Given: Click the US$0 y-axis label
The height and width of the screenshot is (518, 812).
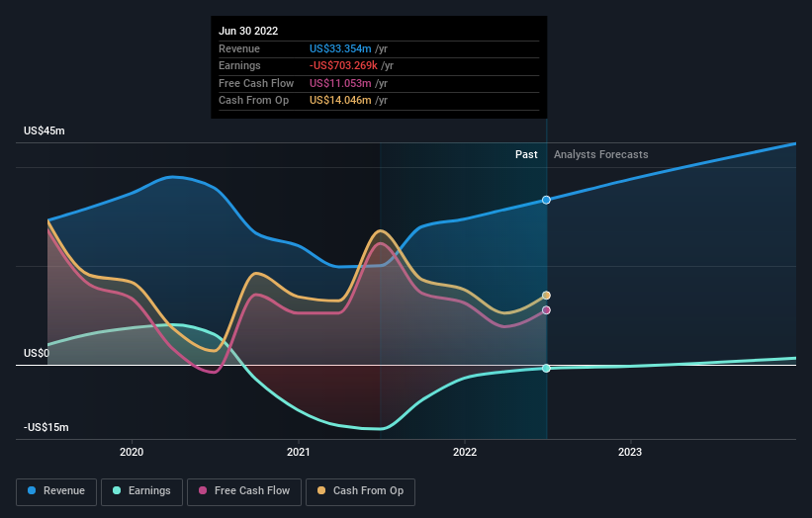Looking at the screenshot, I should coord(37,354).
